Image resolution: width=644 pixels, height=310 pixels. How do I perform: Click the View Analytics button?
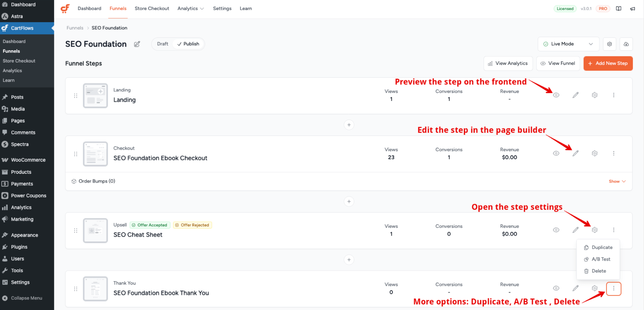pos(508,63)
